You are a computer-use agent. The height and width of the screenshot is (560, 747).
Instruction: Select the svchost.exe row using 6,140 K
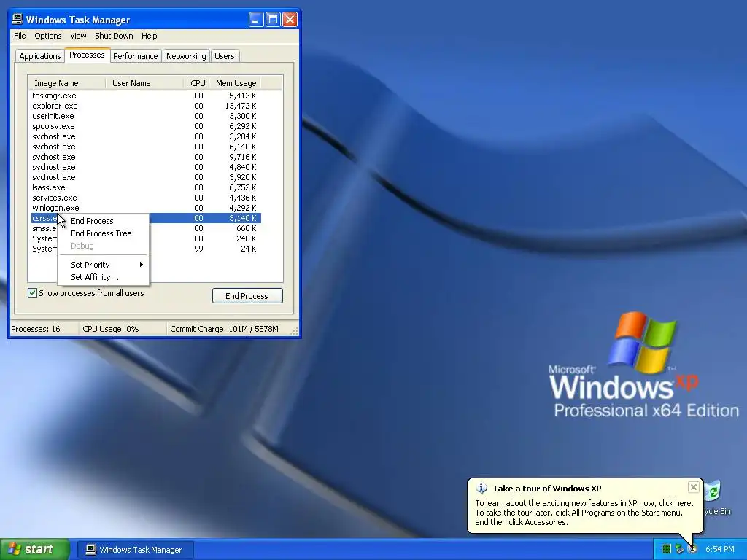tap(144, 147)
